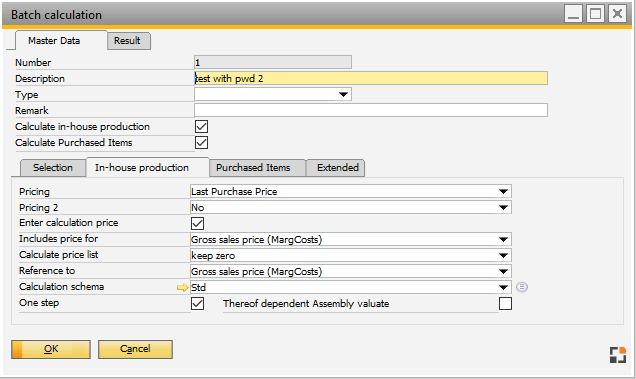Click the Batch calculation title text

(x=56, y=15)
